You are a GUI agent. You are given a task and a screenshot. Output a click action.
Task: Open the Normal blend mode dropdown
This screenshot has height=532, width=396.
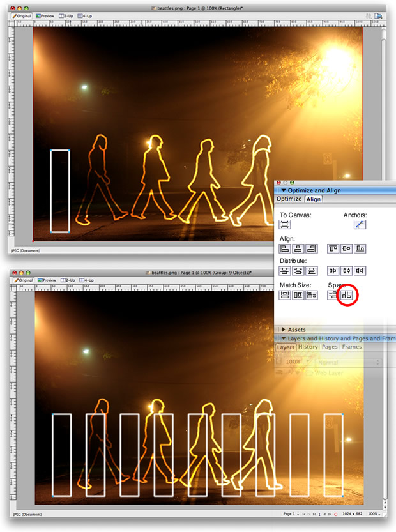tap(347, 361)
